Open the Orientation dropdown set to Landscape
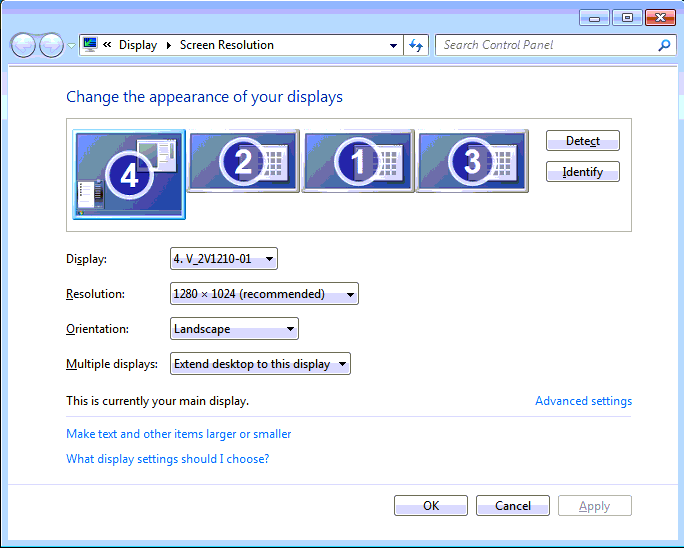This screenshot has width=684, height=548. (234, 329)
